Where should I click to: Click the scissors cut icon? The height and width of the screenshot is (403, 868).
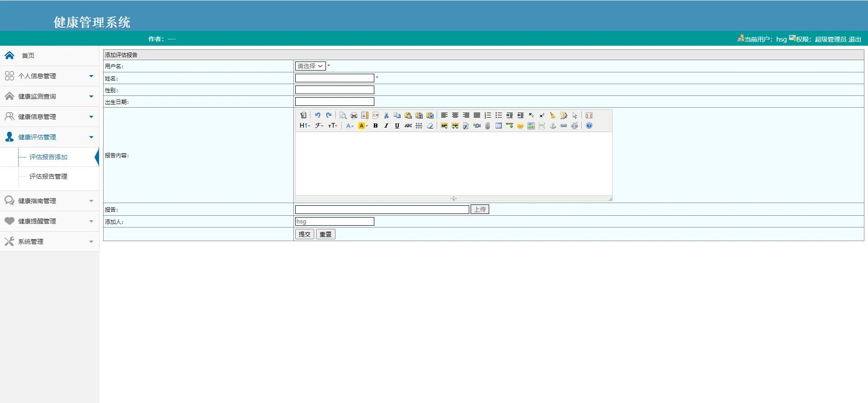click(387, 115)
